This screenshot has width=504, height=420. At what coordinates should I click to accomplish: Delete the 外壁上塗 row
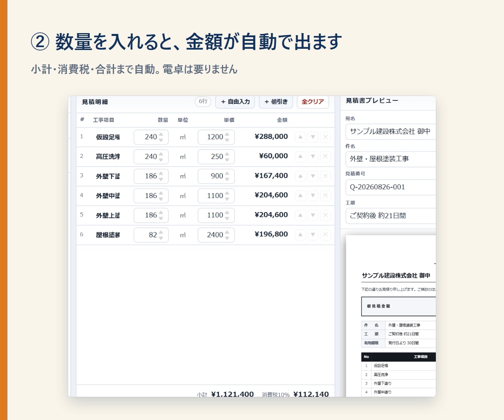(326, 215)
